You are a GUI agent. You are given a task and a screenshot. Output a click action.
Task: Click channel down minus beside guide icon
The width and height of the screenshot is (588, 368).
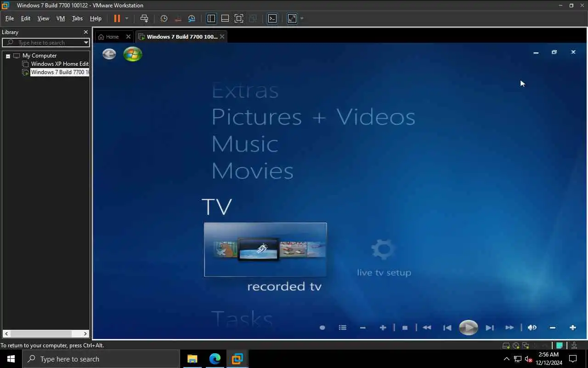363,328
